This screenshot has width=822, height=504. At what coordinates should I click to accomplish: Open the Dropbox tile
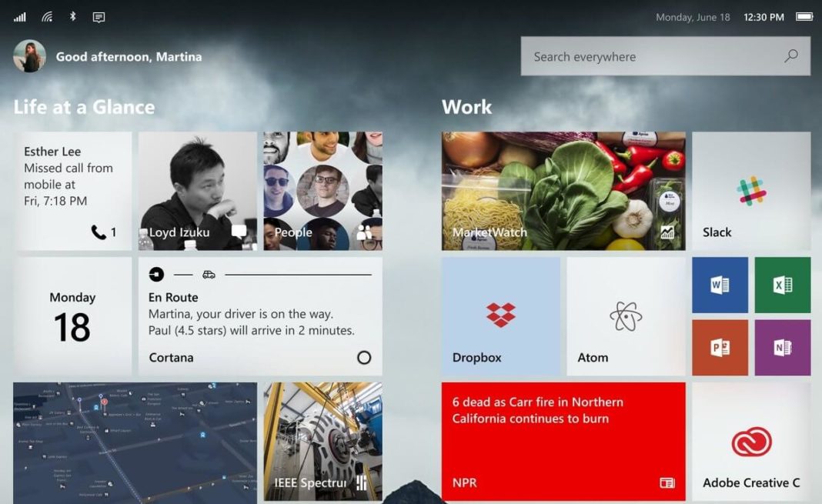(x=500, y=315)
